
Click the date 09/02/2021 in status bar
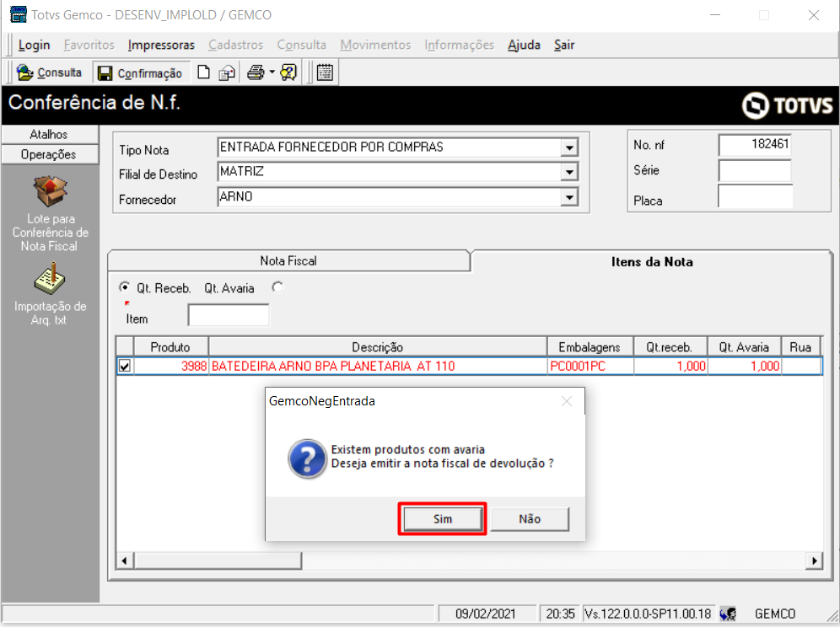pyautogui.click(x=485, y=614)
